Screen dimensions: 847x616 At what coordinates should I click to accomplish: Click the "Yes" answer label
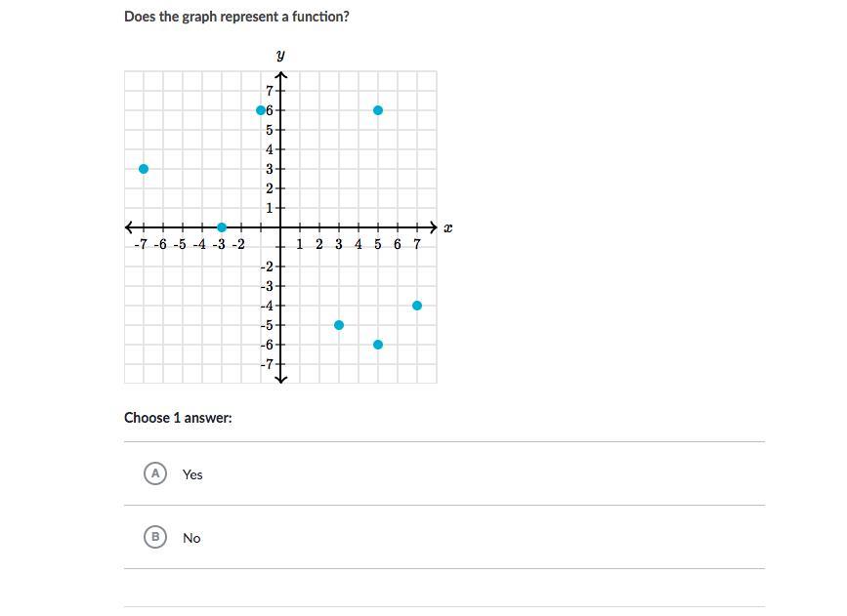[x=192, y=474]
